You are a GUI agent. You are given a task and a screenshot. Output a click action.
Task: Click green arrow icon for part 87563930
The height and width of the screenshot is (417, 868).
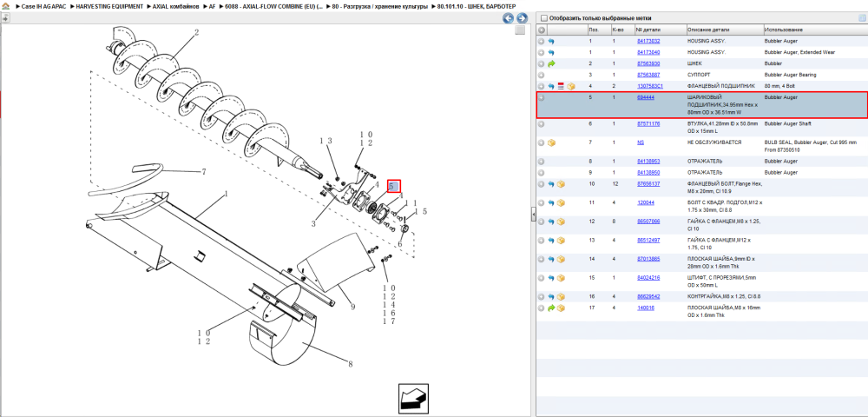pyautogui.click(x=551, y=63)
